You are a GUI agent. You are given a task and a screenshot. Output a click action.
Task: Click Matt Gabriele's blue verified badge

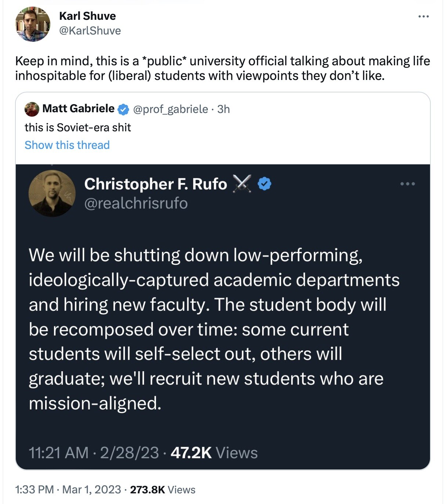123,109
